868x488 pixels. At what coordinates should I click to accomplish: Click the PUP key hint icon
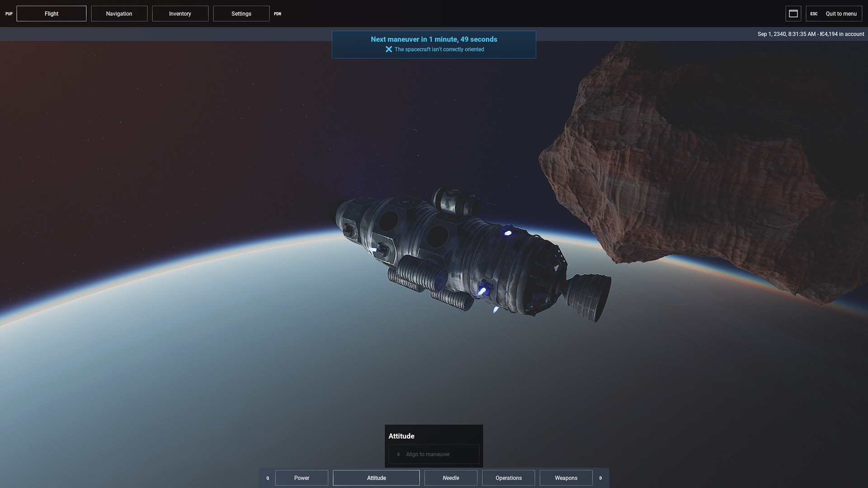click(x=9, y=14)
